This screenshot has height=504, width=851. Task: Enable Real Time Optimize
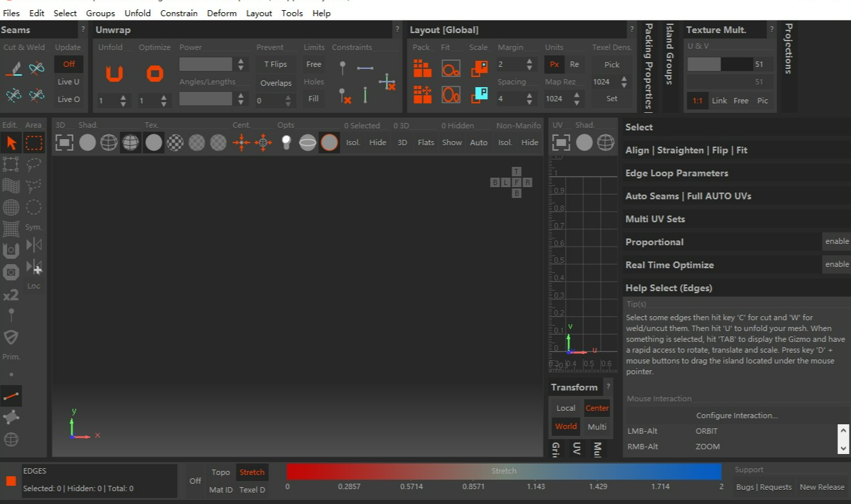click(x=836, y=264)
